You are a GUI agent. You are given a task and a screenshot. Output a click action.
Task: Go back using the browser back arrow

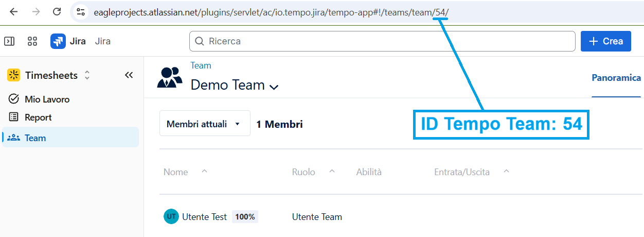pos(14,12)
